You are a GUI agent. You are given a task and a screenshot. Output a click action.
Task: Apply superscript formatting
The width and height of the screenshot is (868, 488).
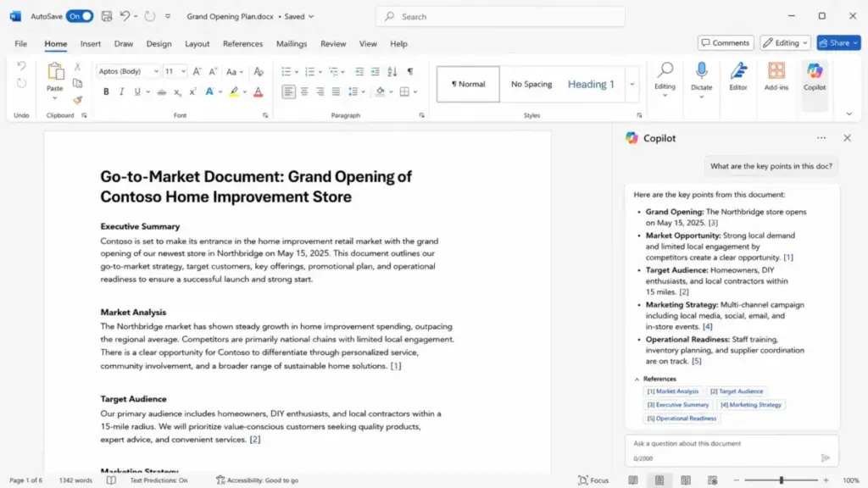tap(192, 91)
